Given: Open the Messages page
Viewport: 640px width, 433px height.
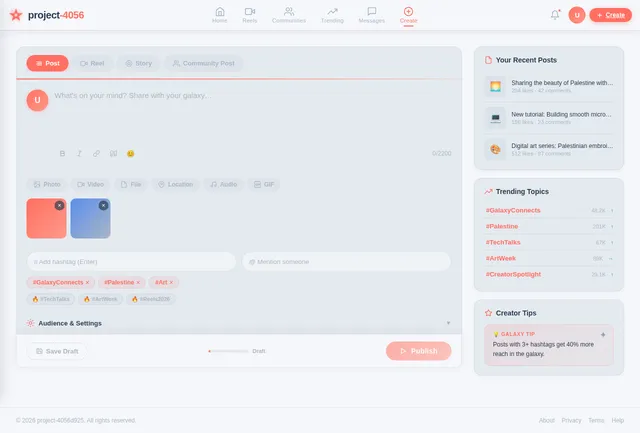Looking at the screenshot, I should pyautogui.click(x=371, y=14).
